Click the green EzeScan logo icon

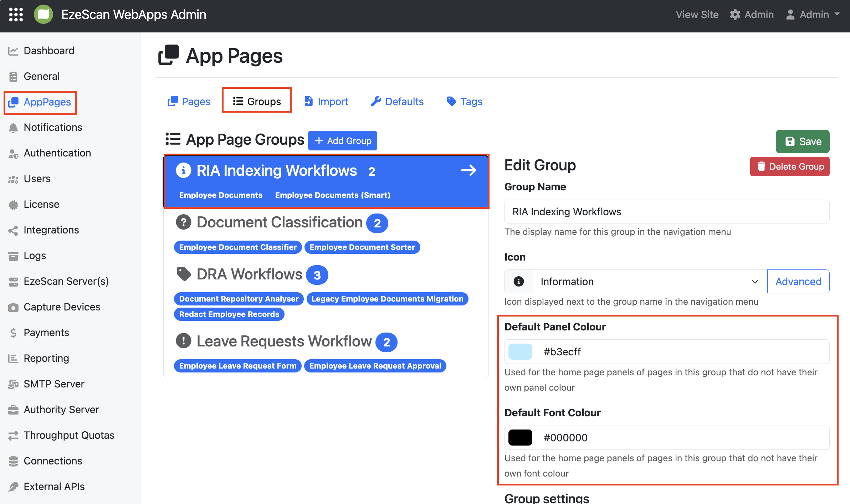(x=43, y=15)
